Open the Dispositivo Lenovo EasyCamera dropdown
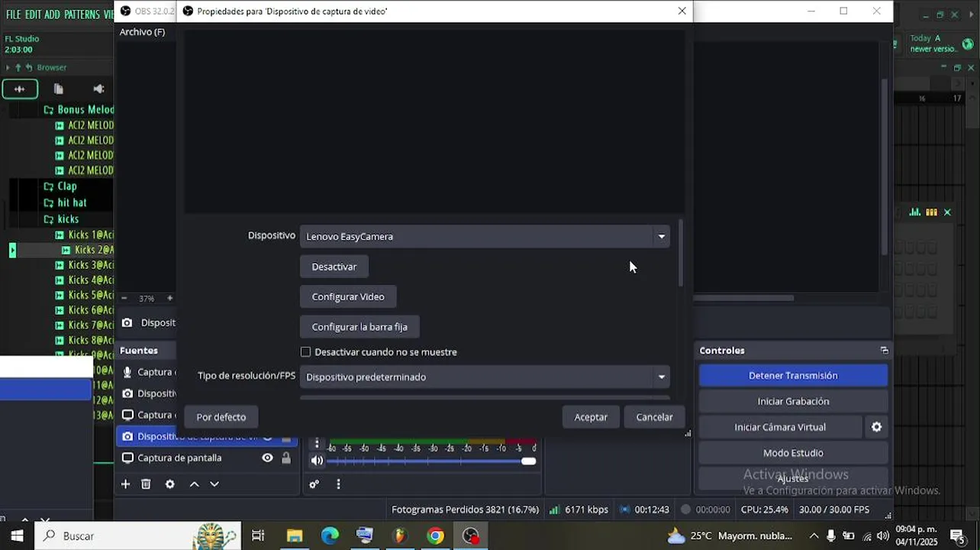The width and height of the screenshot is (980, 550). click(485, 237)
